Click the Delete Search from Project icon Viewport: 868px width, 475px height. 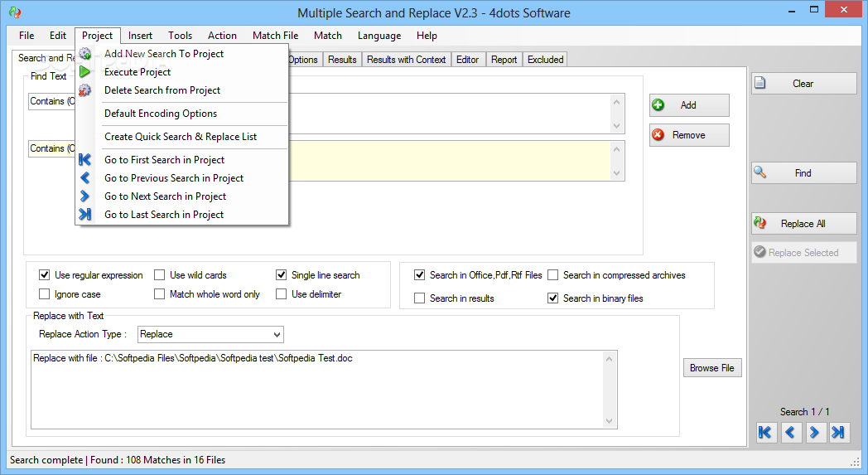click(x=84, y=90)
